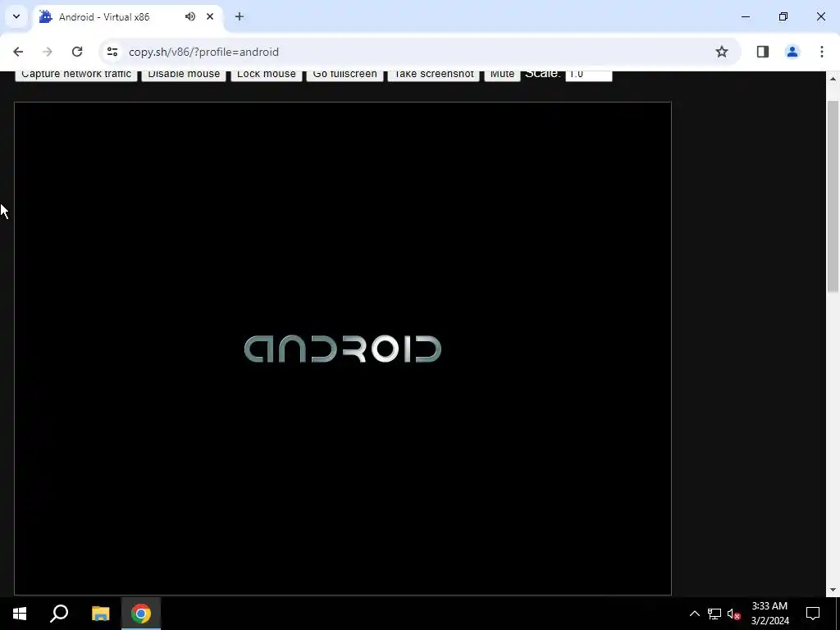Click the Scale value input field
840x630 pixels.
point(589,75)
